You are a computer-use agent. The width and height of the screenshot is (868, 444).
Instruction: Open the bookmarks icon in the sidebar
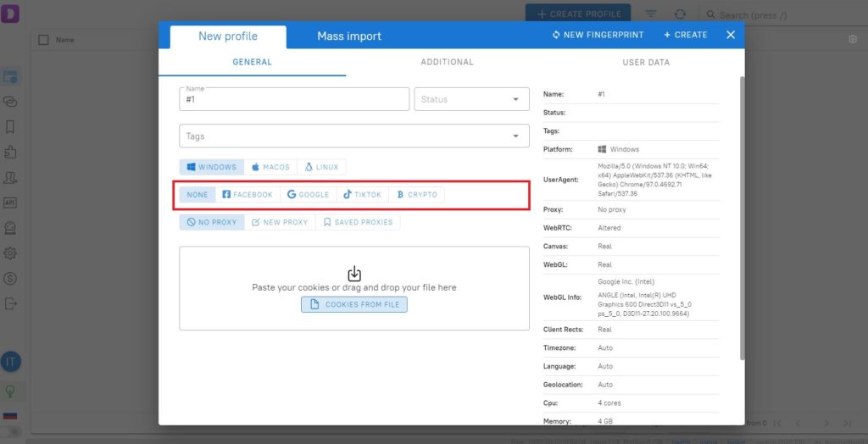click(10, 127)
